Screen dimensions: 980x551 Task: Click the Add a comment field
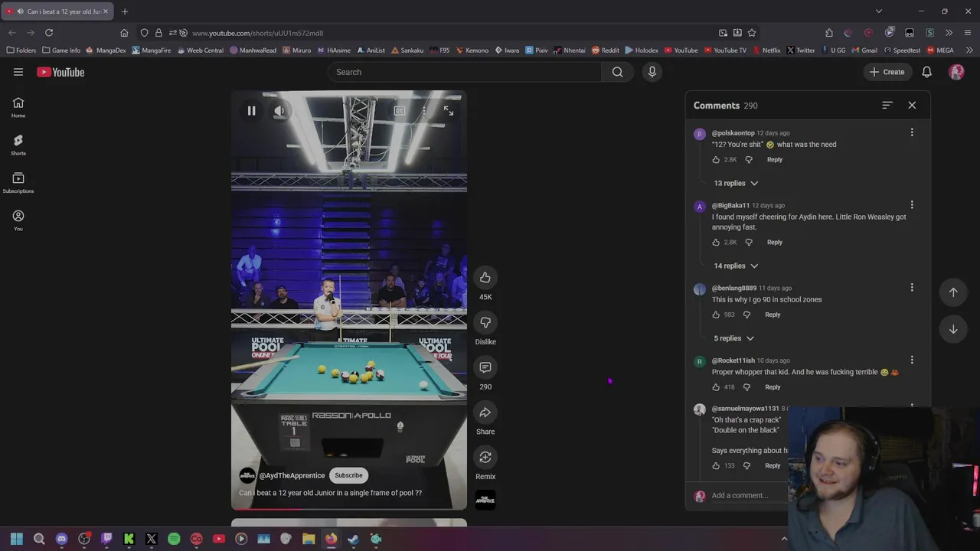[750, 495]
